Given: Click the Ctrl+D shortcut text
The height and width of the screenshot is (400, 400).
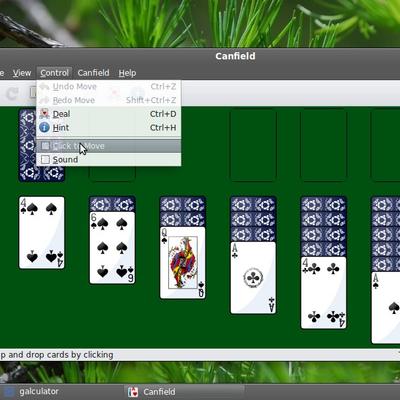Looking at the screenshot, I should click(x=163, y=114).
